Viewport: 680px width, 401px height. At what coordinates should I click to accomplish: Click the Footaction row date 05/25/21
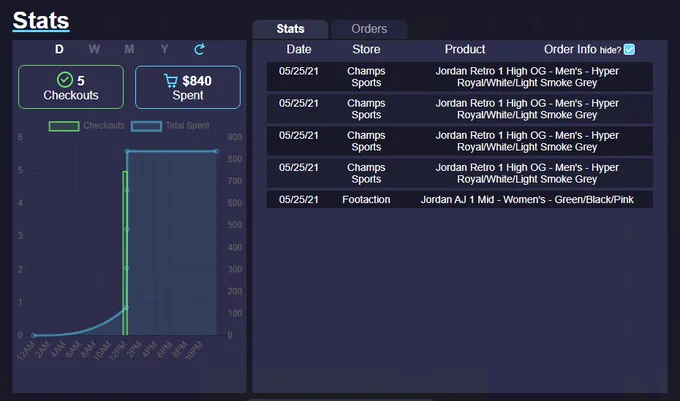coord(298,199)
